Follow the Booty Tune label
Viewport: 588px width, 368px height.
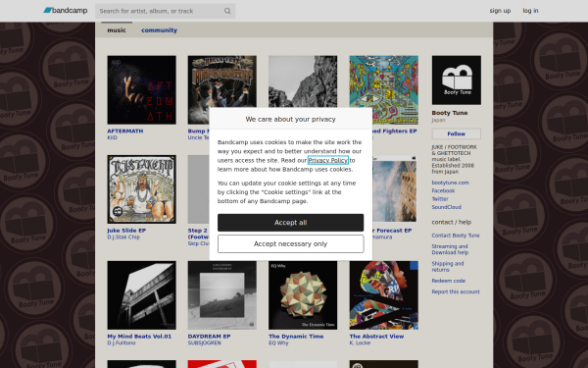point(457,133)
